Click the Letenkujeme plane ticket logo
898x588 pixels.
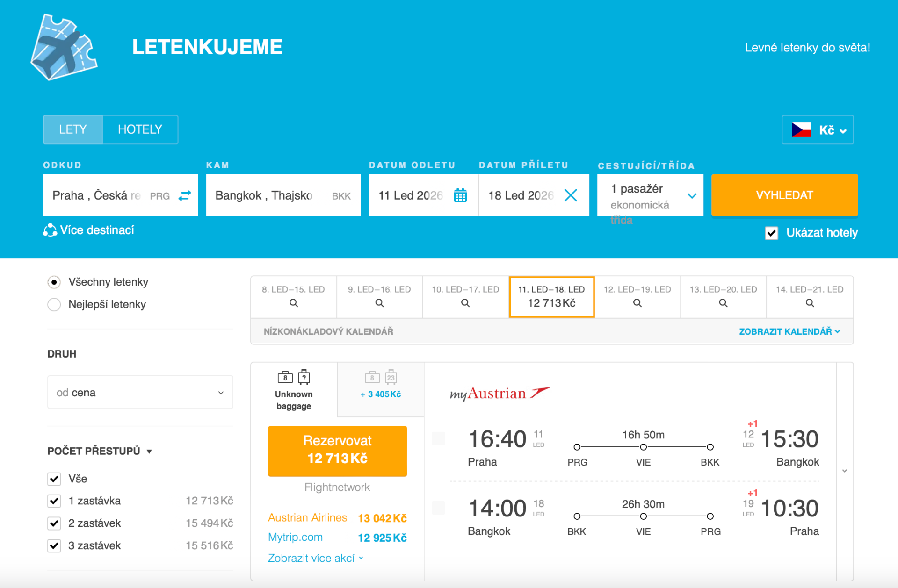coord(64,47)
